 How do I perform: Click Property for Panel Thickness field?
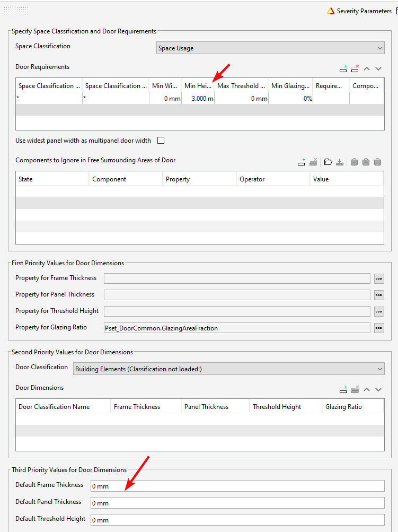point(237,295)
